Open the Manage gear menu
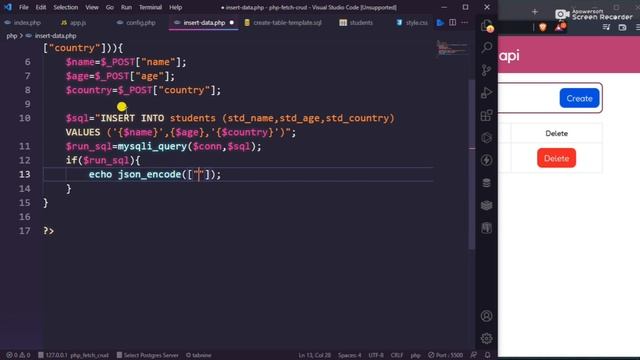This screenshot has width=640, height=360. point(487,338)
